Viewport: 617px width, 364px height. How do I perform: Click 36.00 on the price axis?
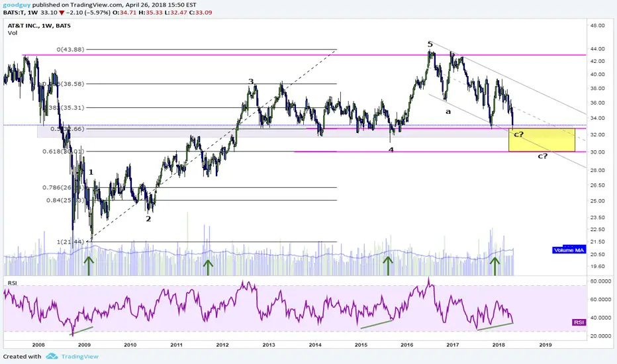tap(597, 103)
